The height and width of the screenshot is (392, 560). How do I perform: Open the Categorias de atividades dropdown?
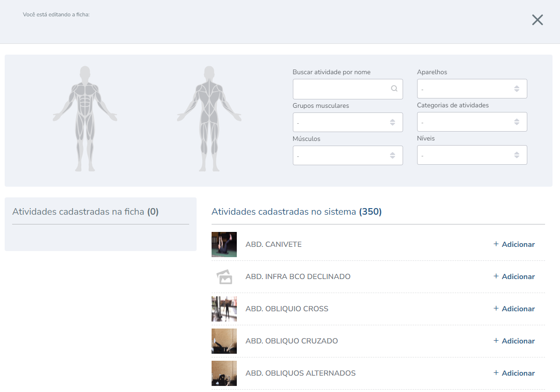[x=472, y=122]
